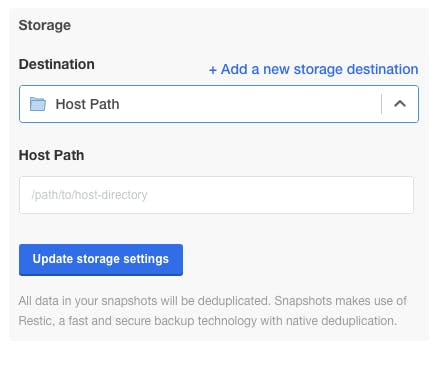
Task: Click the 'Update' word on the blue button
Action: pyautogui.click(x=53, y=259)
